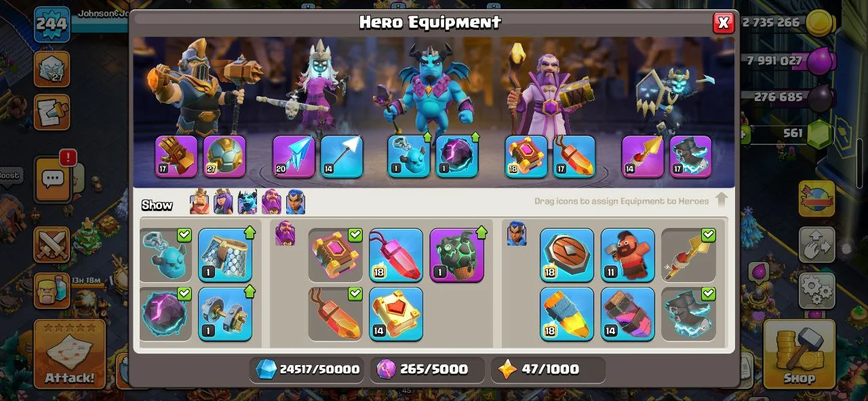868x401 pixels.
Task: Open upgrade for green fireball equipment
Action: pyautogui.click(x=456, y=255)
